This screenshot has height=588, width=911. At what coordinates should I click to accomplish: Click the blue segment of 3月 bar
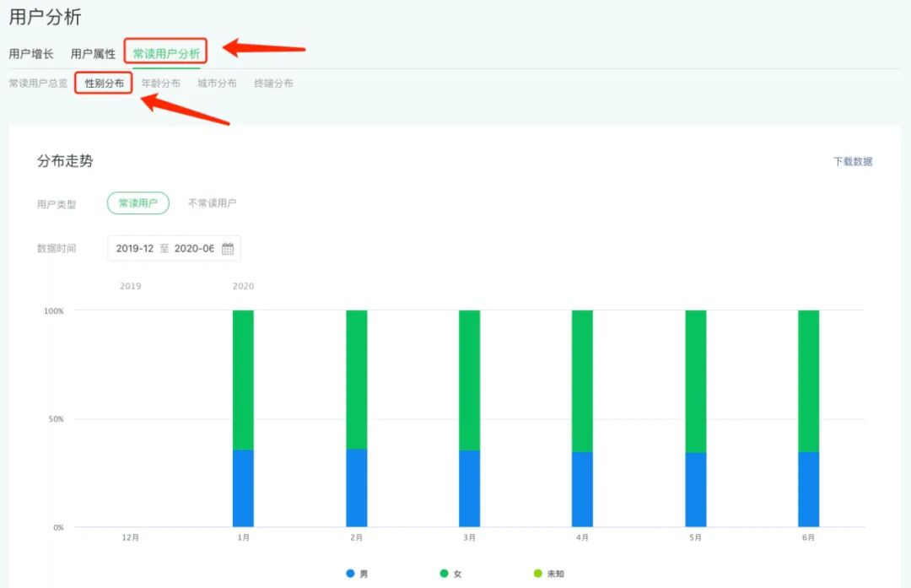pyautogui.click(x=470, y=488)
